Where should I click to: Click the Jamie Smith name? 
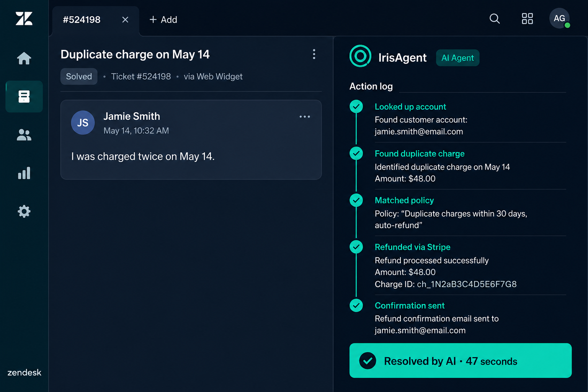tap(132, 116)
